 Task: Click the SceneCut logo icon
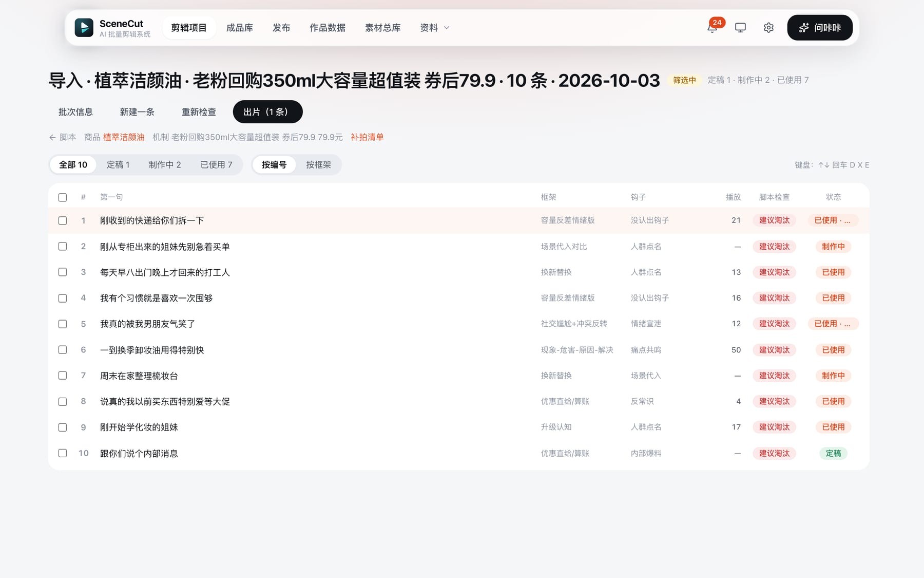tap(84, 28)
